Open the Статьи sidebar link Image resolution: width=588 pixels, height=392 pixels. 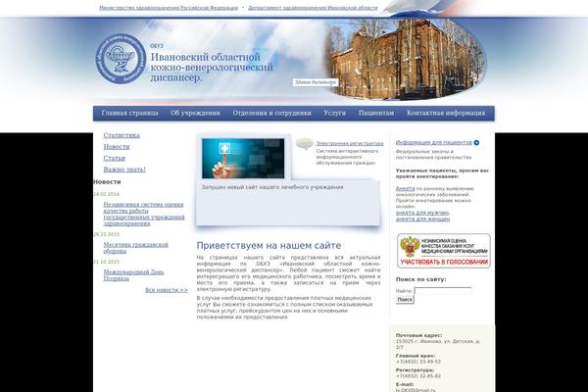pyautogui.click(x=115, y=159)
